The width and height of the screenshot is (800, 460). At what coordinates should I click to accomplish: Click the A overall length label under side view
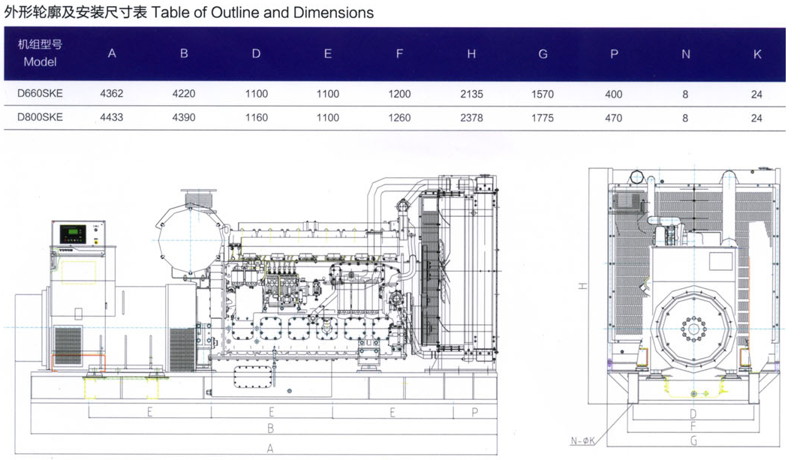[270, 449]
